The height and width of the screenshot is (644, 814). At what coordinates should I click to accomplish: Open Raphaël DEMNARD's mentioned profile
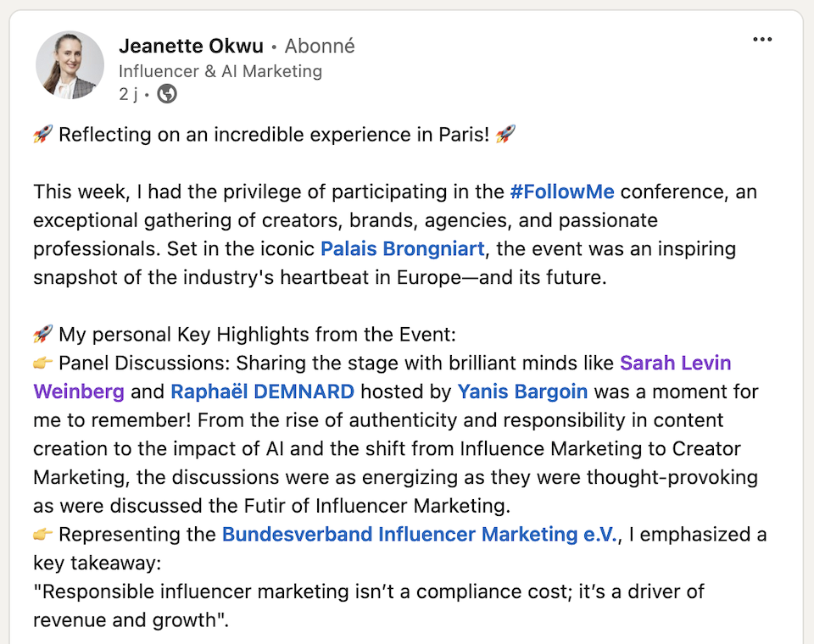pyautogui.click(x=262, y=391)
